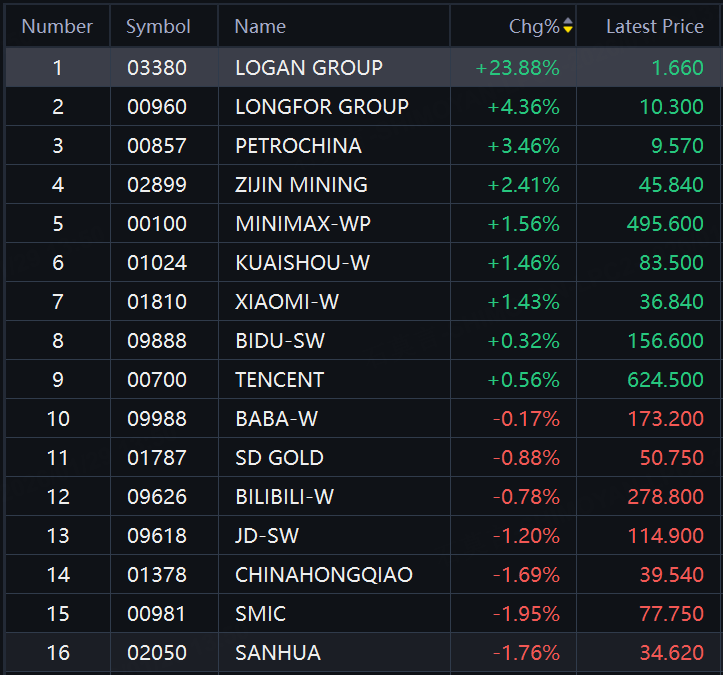Select the PETROCHINA stock name

click(298, 146)
